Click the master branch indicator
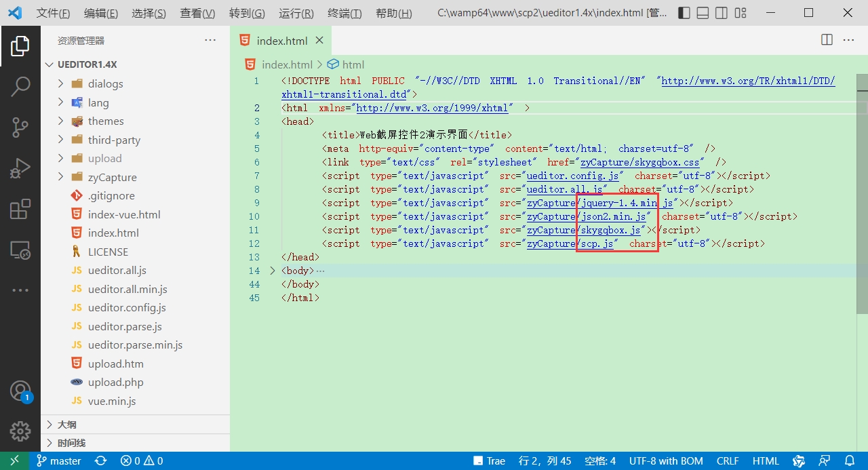Screen dimensions: 868x470 point(59,461)
